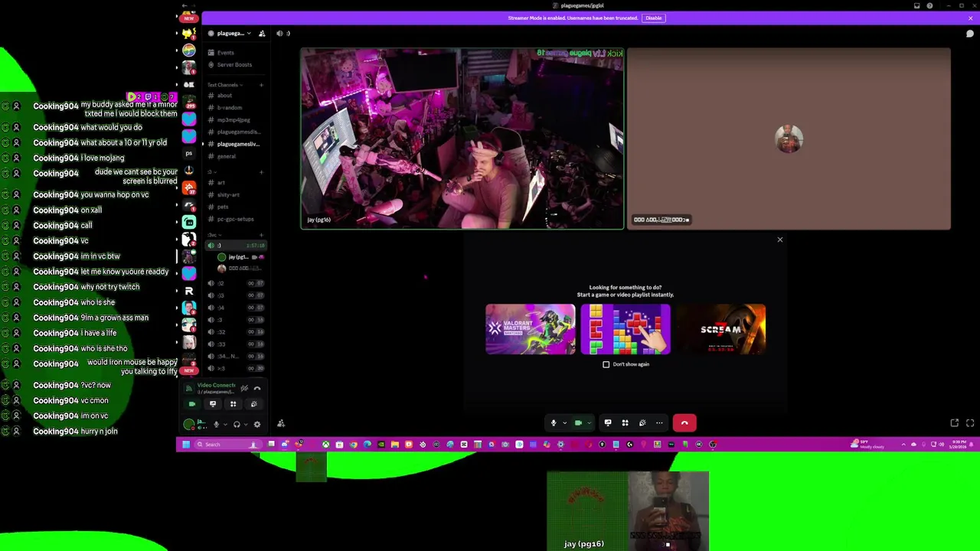
Task: Turn off camera in call control bar
Action: pos(578,422)
